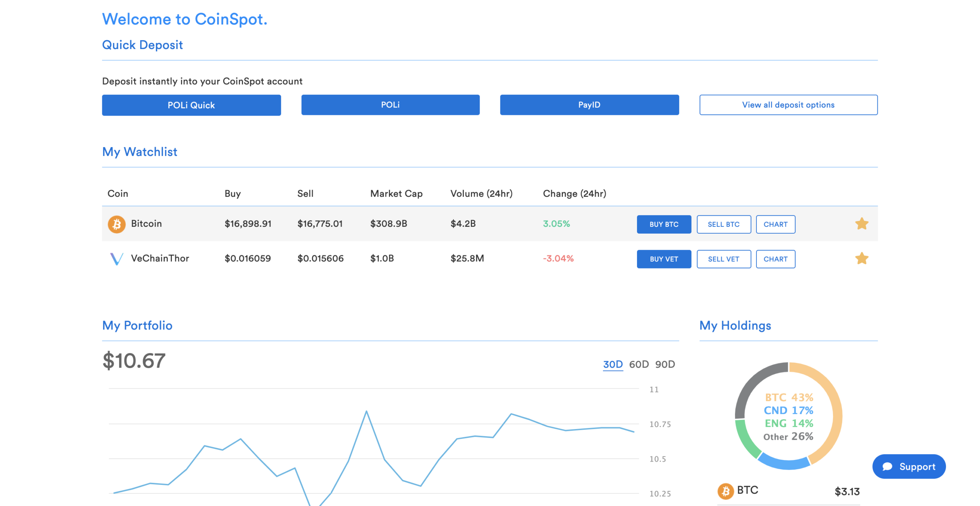
Task: Click the Welcome to CoinSpot title
Action: [185, 19]
